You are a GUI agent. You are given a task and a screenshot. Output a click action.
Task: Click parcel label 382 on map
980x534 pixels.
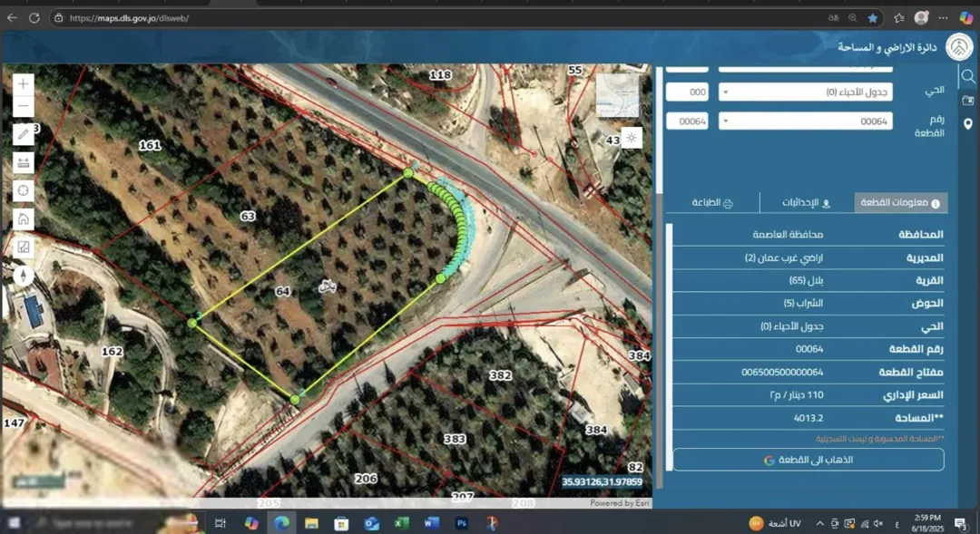click(500, 375)
